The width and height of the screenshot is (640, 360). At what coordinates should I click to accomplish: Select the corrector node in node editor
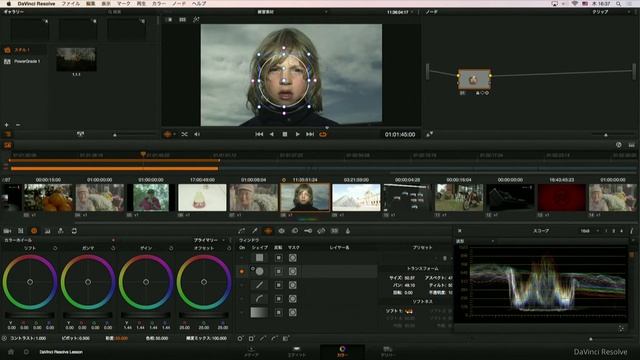[x=473, y=80]
